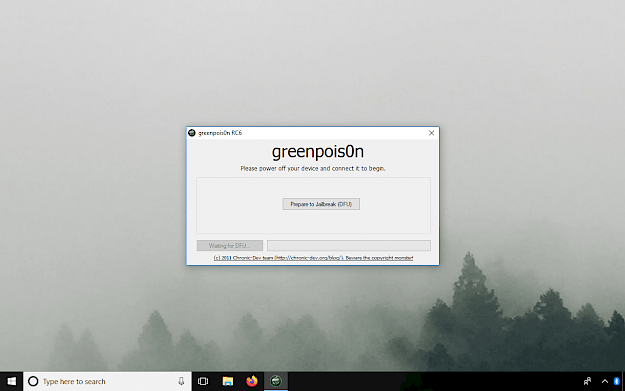
Task: Select the greenpois0n taskbar app icon
Action: [276, 381]
